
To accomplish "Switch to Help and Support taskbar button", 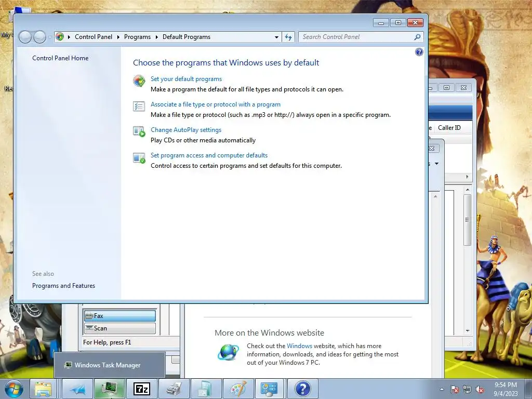I will click(x=303, y=389).
